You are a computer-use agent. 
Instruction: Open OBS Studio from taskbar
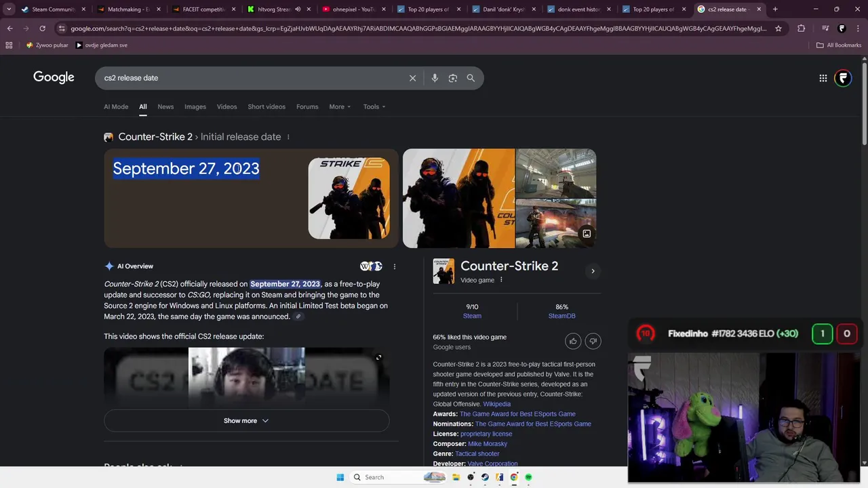pos(471,477)
